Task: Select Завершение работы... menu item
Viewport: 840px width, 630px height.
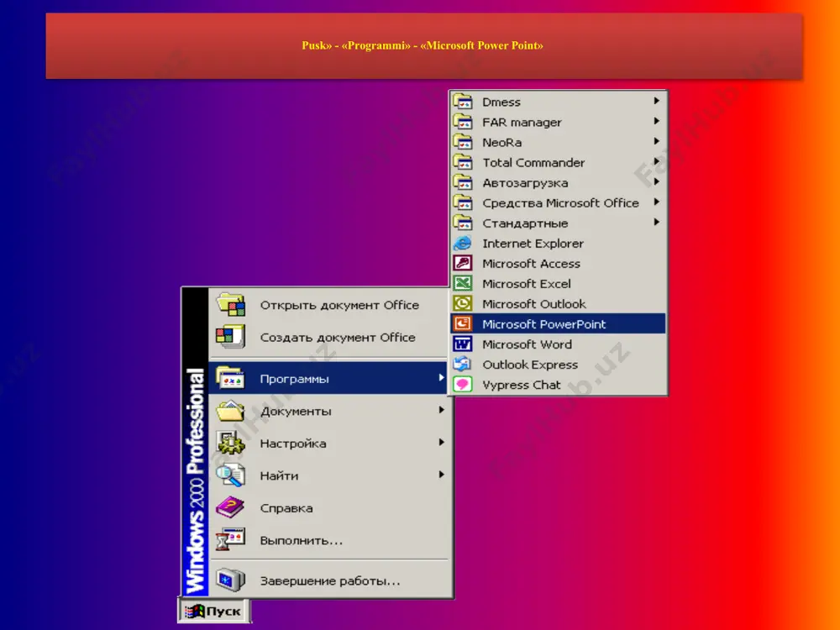Action: coord(329,580)
